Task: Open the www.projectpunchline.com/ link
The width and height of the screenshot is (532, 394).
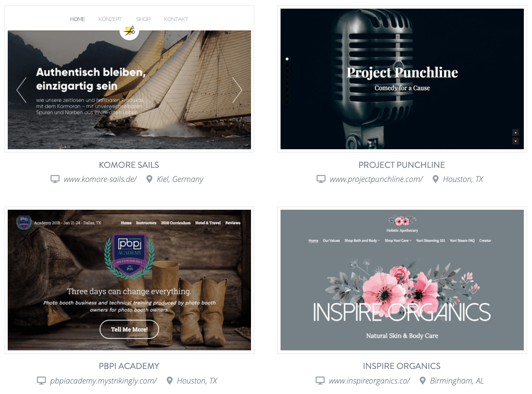Action: tap(376, 179)
